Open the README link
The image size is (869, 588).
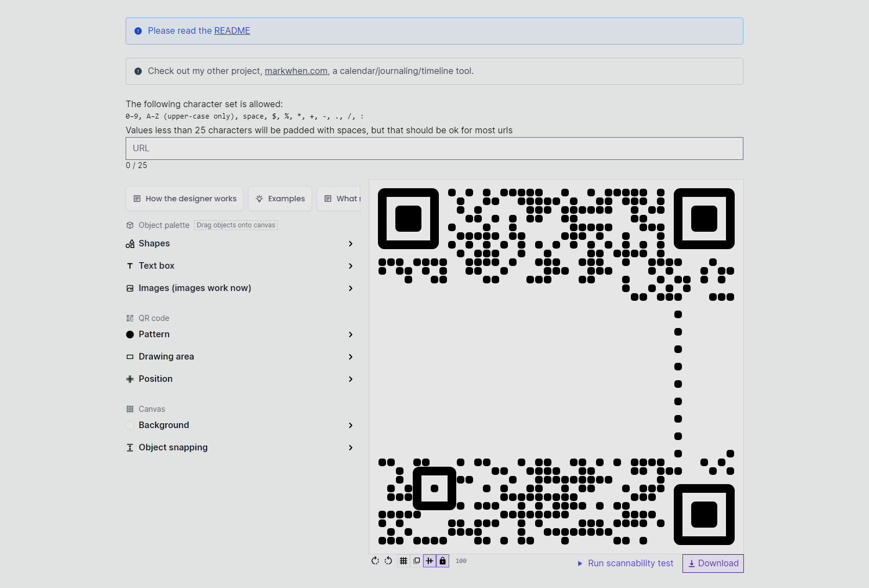232,31
